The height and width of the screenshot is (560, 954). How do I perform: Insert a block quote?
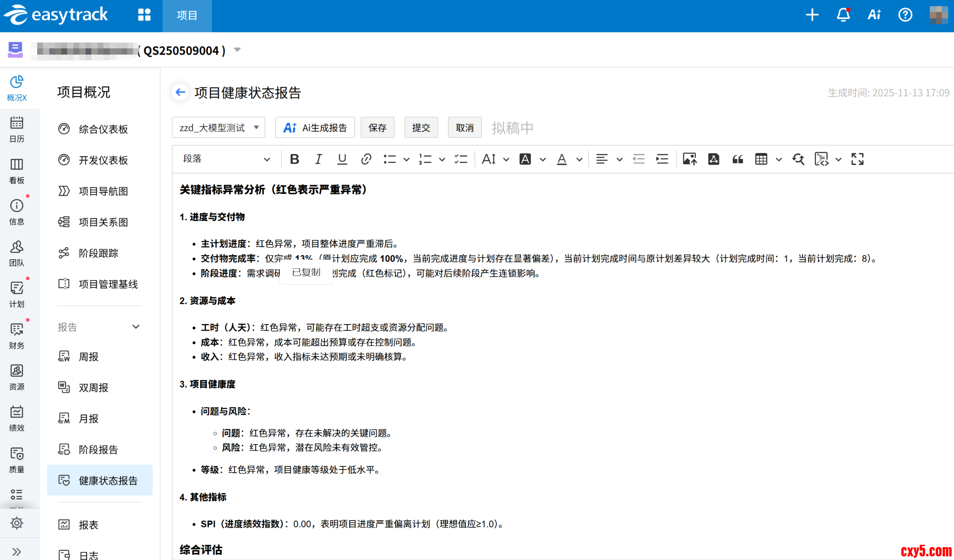[738, 159]
